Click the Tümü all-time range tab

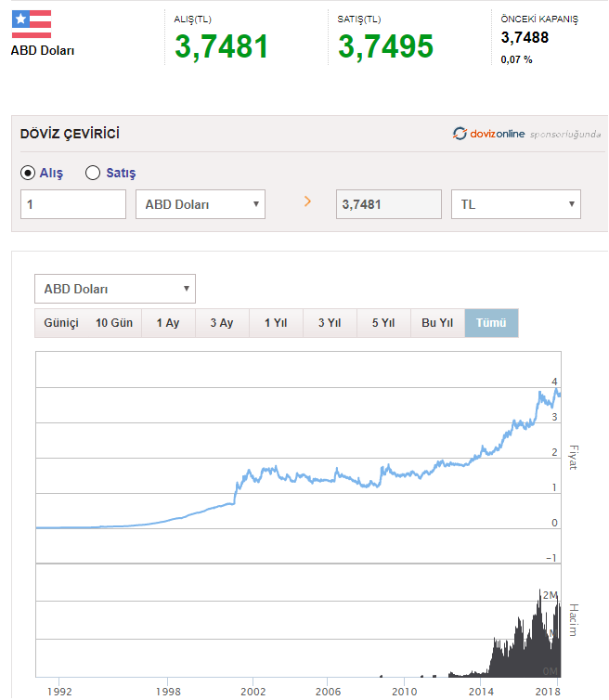(x=491, y=323)
